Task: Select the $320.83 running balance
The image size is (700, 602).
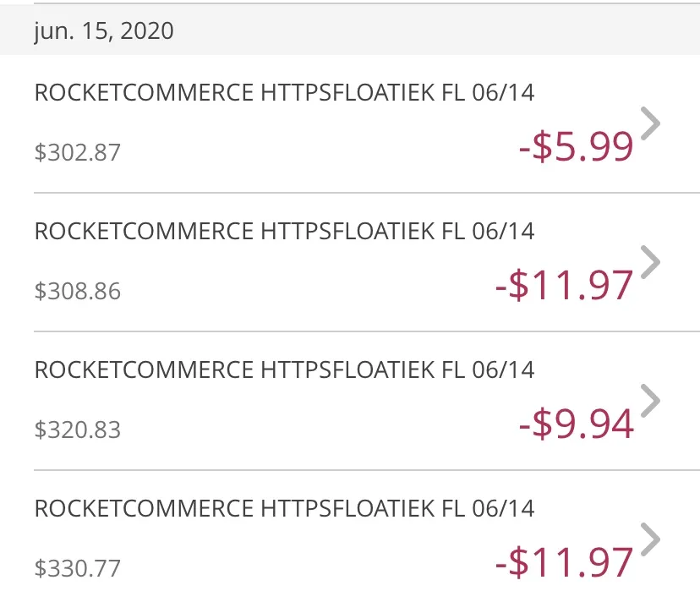Action: click(78, 430)
